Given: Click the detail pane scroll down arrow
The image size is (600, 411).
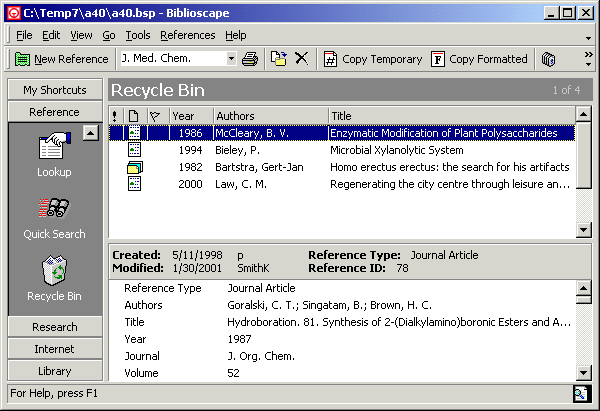Looking at the screenshot, I should point(584,373).
